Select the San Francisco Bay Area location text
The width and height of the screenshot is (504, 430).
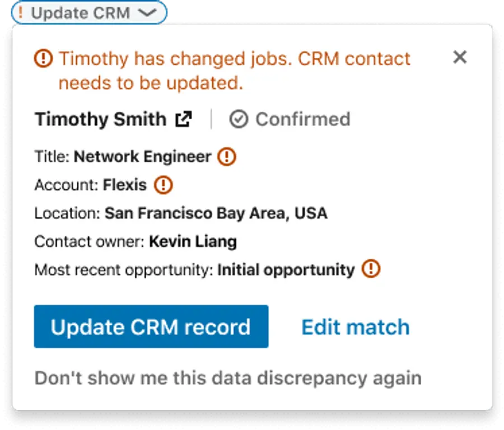[x=216, y=213]
